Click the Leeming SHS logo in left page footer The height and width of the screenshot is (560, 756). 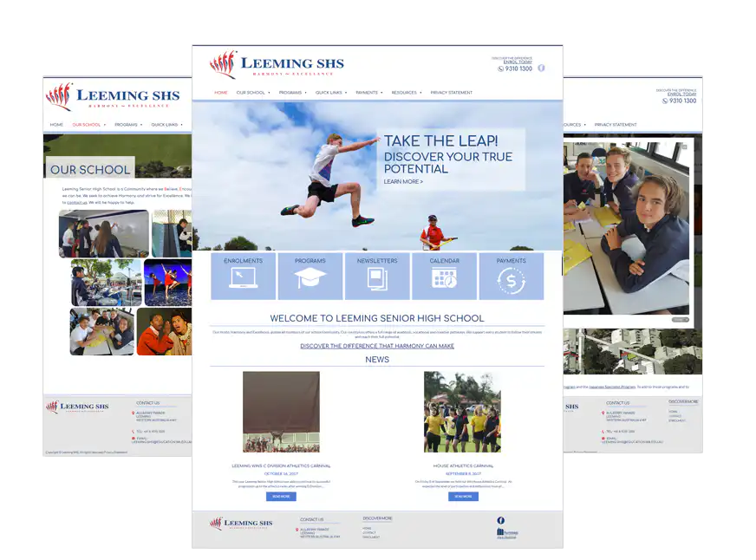pyautogui.click(x=77, y=407)
